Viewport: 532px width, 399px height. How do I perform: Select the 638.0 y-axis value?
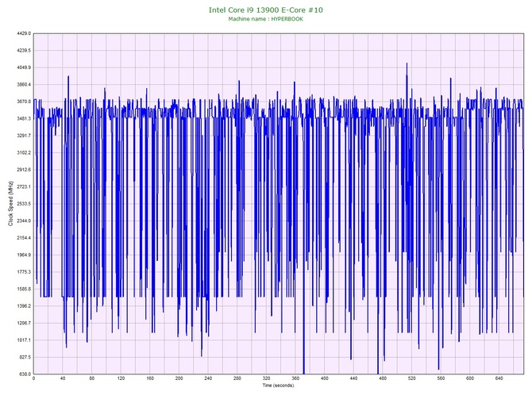[x=25, y=374]
